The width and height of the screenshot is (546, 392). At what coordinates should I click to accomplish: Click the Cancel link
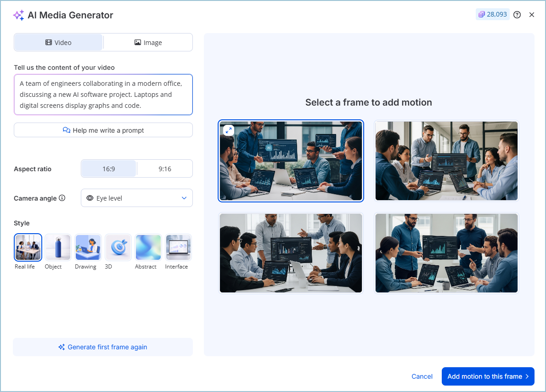[422, 376]
